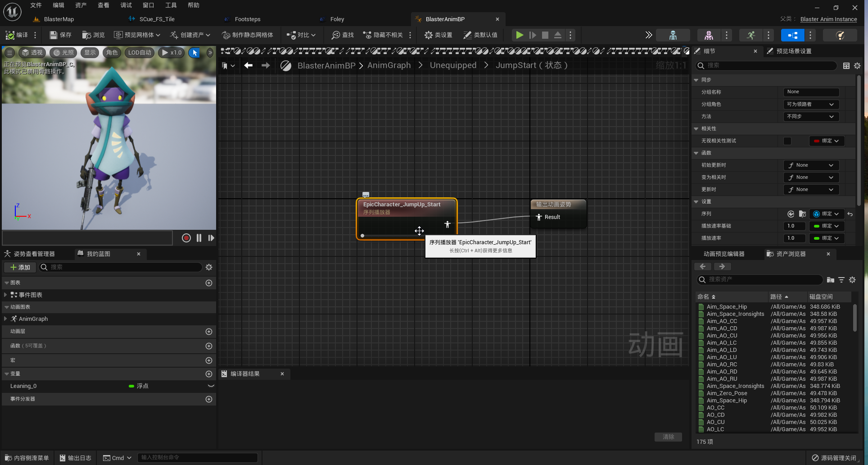Click 播放速率基础 value field

click(795, 226)
